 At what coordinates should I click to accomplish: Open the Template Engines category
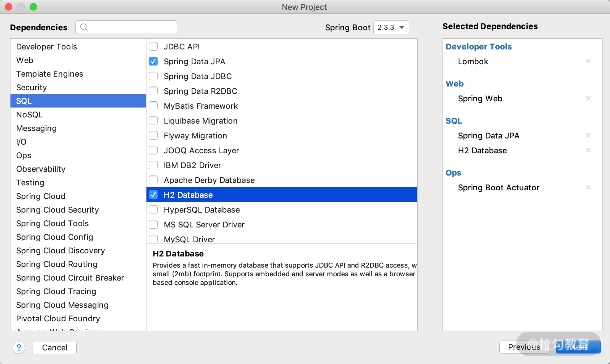tap(78, 74)
